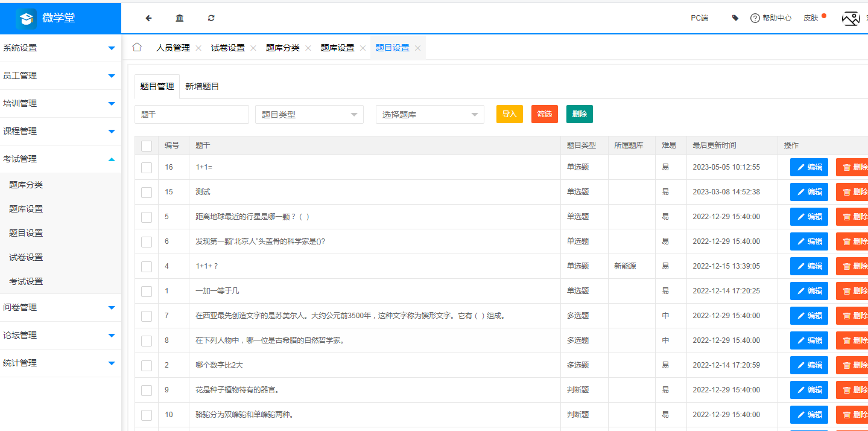This screenshot has width=868, height=431.
Task: Click the avatar image icon at top right
Action: (851, 19)
